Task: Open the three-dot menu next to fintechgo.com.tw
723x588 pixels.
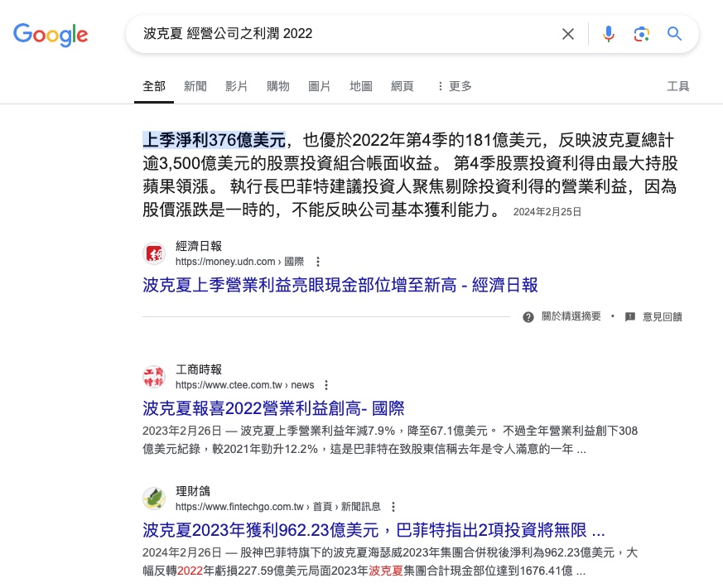Action: tap(393, 507)
